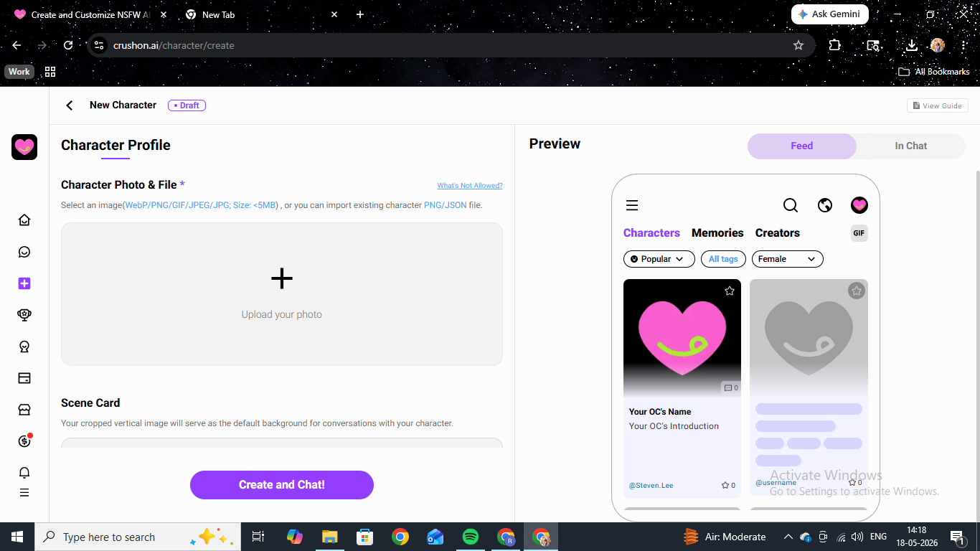Open File Explorer from the taskbar
Screen dimensions: 980x551
[330, 537]
